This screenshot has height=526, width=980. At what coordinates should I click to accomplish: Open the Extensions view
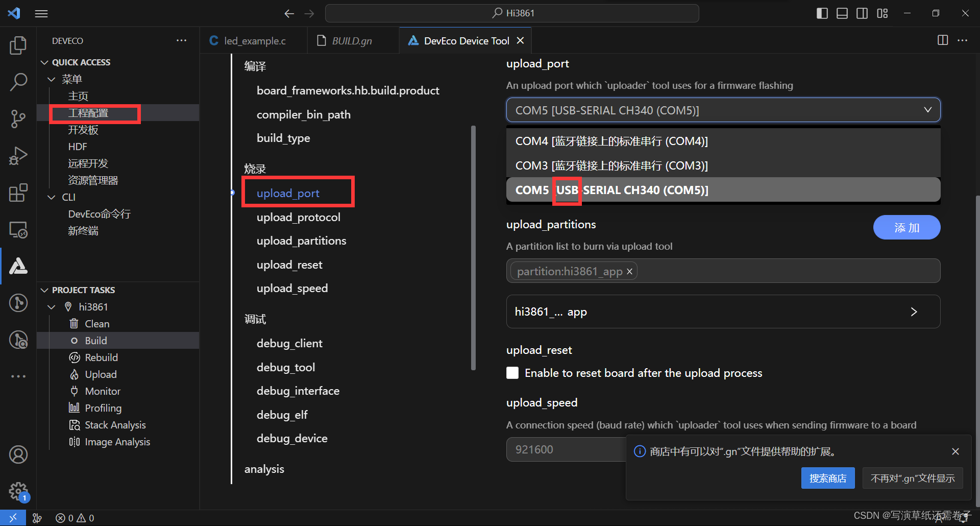[x=18, y=193]
